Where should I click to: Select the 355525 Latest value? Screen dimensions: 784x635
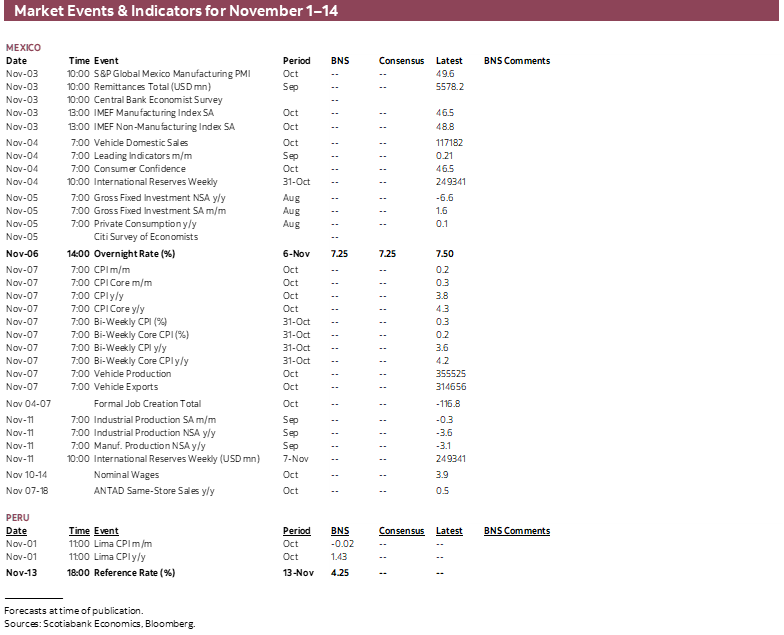click(451, 373)
